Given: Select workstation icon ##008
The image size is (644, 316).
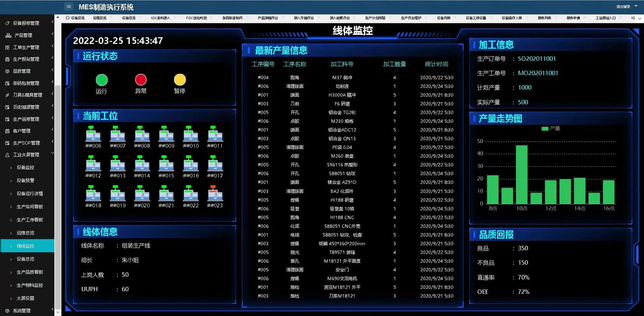Looking at the screenshot, I should tap(142, 134).
